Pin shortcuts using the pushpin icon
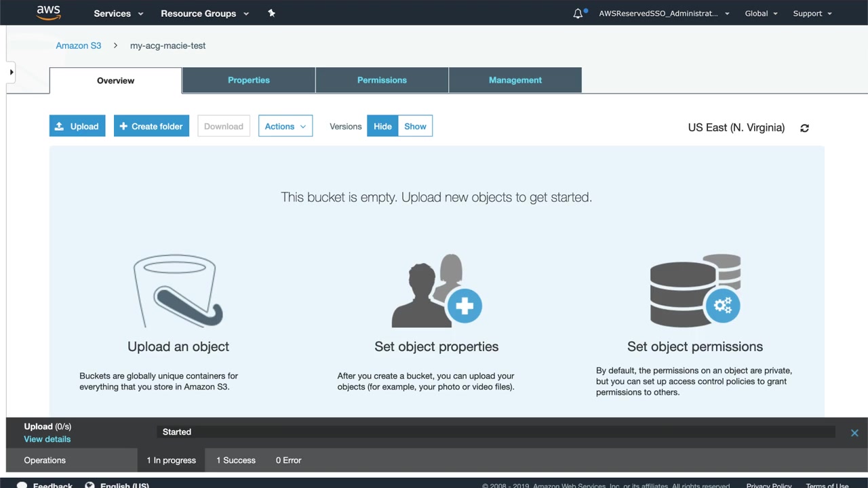The height and width of the screenshot is (488, 868). tap(271, 13)
